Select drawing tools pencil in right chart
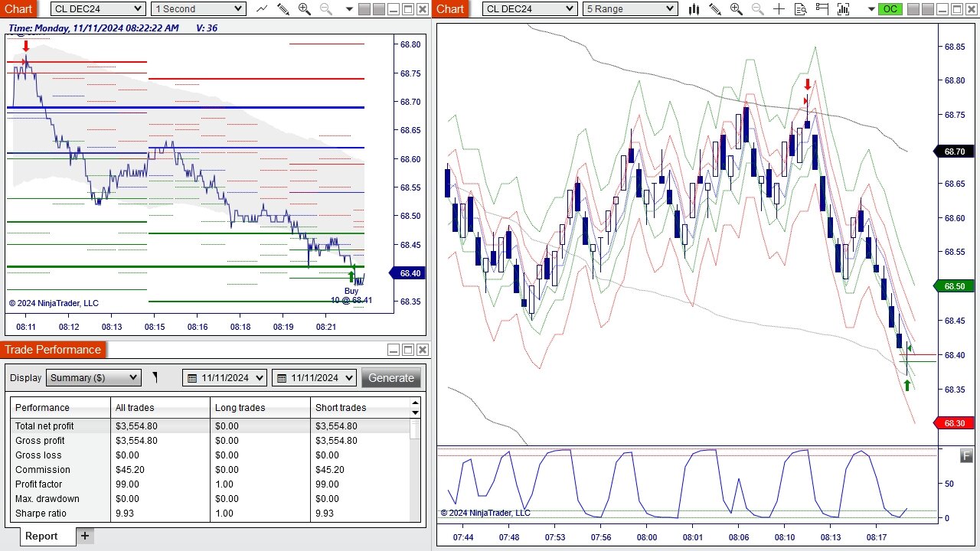The height and width of the screenshot is (551, 980). click(x=715, y=9)
